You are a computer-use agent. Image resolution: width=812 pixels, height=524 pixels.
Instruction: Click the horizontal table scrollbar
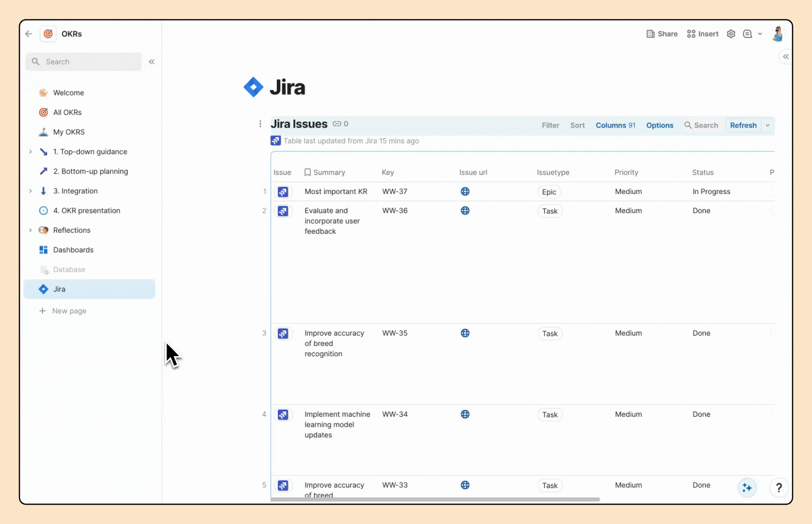435,499
